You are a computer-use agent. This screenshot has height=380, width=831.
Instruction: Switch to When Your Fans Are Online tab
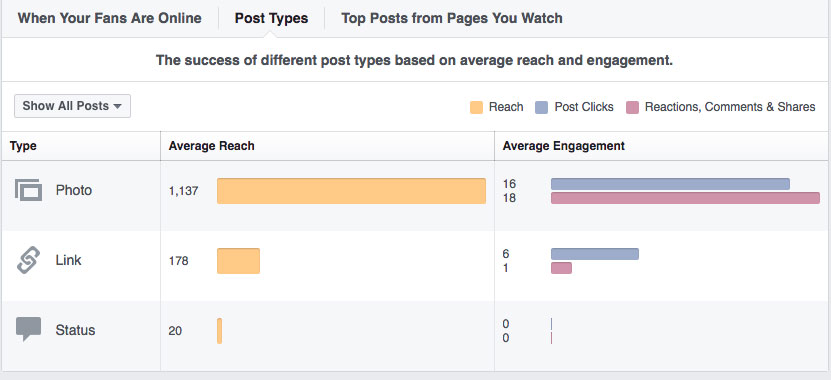click(x=110, y=19)
